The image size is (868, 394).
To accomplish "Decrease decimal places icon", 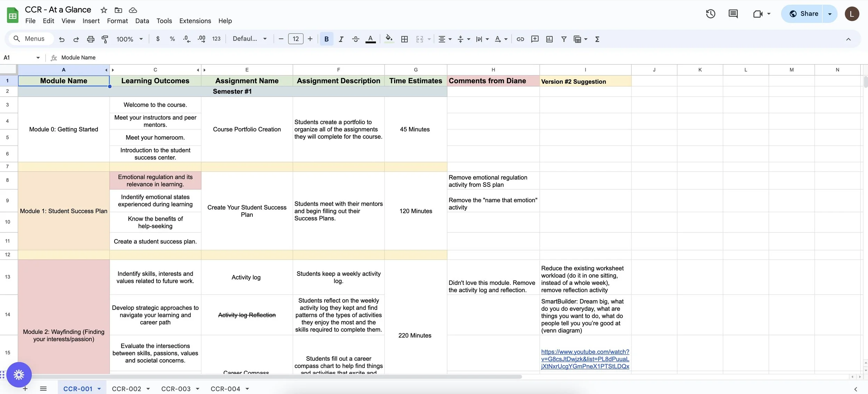I will [187, 39].
